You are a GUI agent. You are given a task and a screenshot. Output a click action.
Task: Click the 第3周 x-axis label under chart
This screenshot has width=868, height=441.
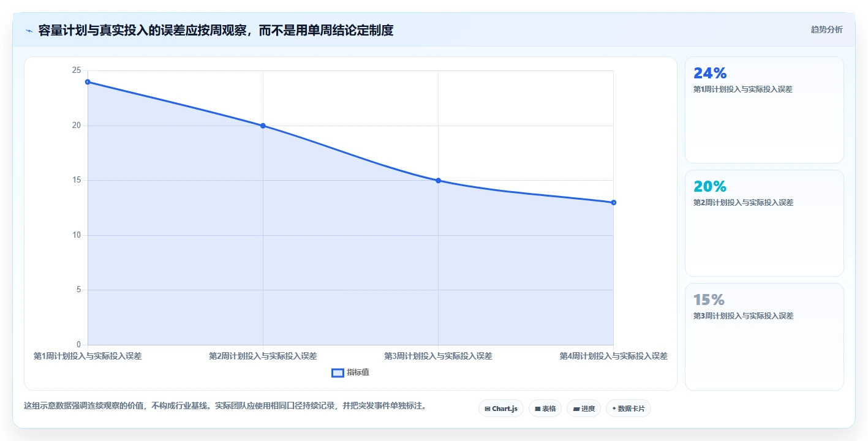coord(438,356)
